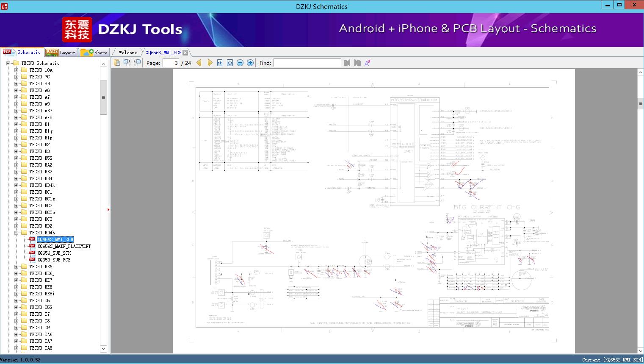Go to the previous page arrow
This screenshot has height=364, width=644.
(x=199, y=63)
